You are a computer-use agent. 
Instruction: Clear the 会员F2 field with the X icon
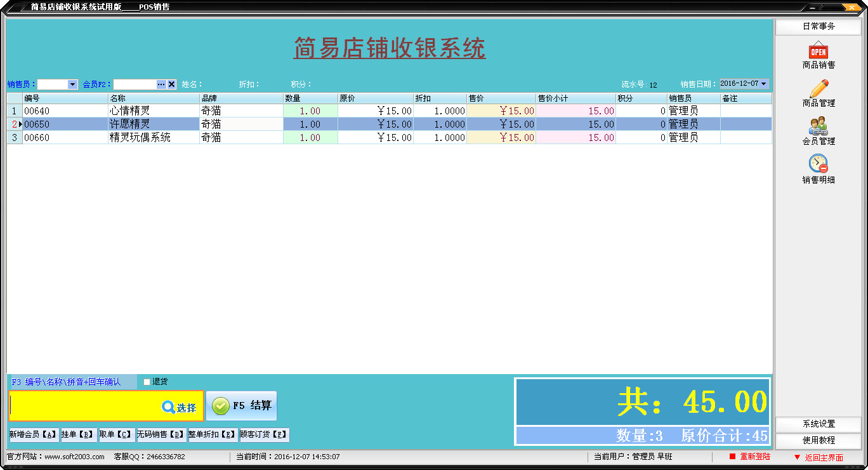[171, 83]
